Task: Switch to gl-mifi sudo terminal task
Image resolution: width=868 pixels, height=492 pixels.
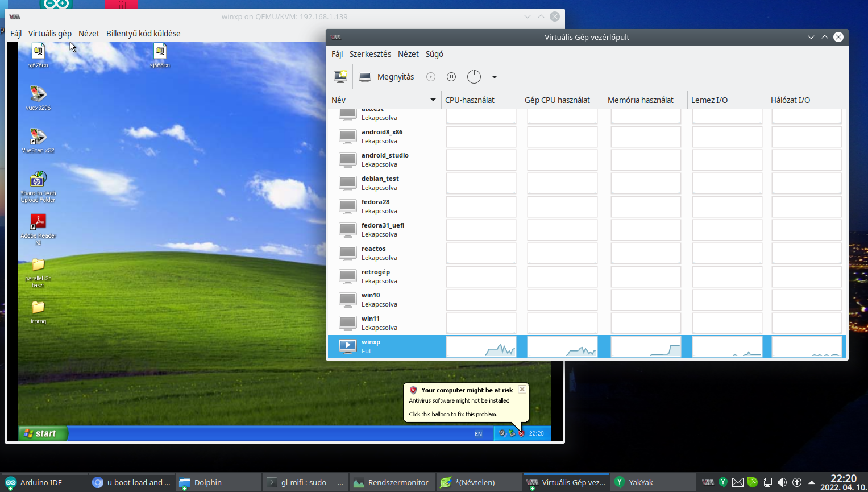Action: 305,482
